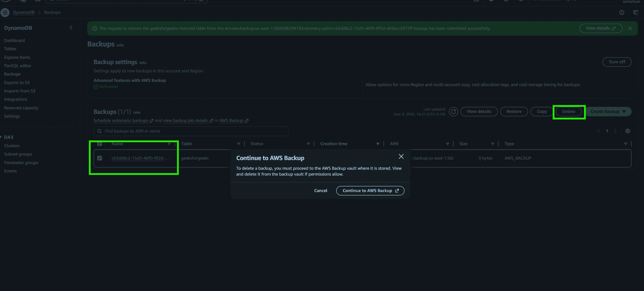The height and width of the screenshot is (291, 644).
Task: Toggle the select-all checkbox in the table header
Action: coord(99,144)
